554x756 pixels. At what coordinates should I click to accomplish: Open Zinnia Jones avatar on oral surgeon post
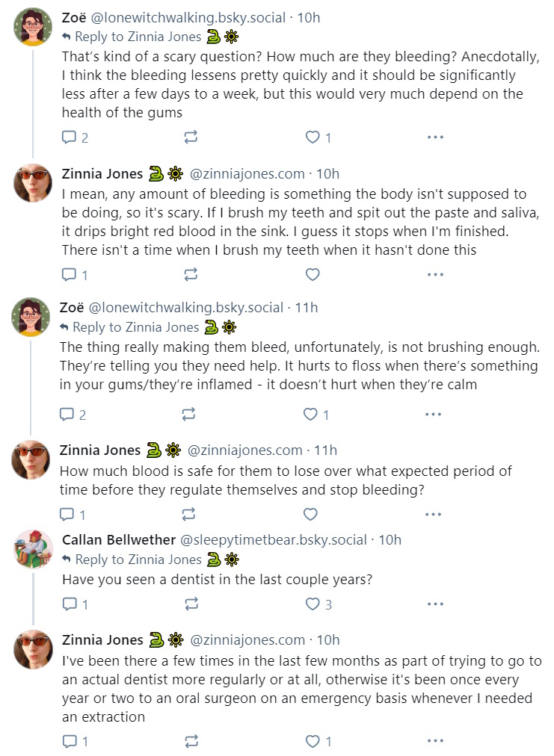pos(33,649)
